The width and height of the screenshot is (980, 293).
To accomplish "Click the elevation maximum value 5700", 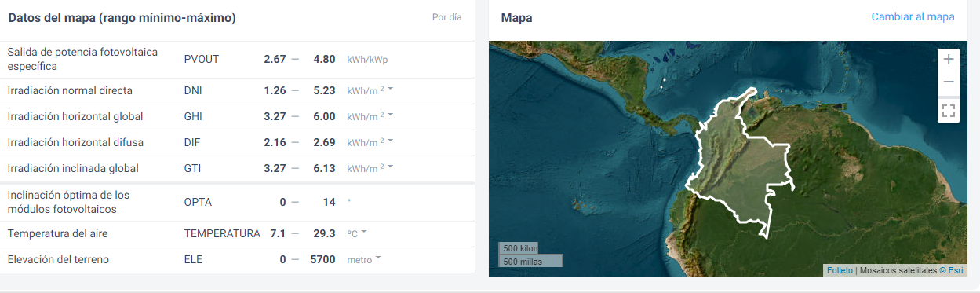I will (322, 259).
